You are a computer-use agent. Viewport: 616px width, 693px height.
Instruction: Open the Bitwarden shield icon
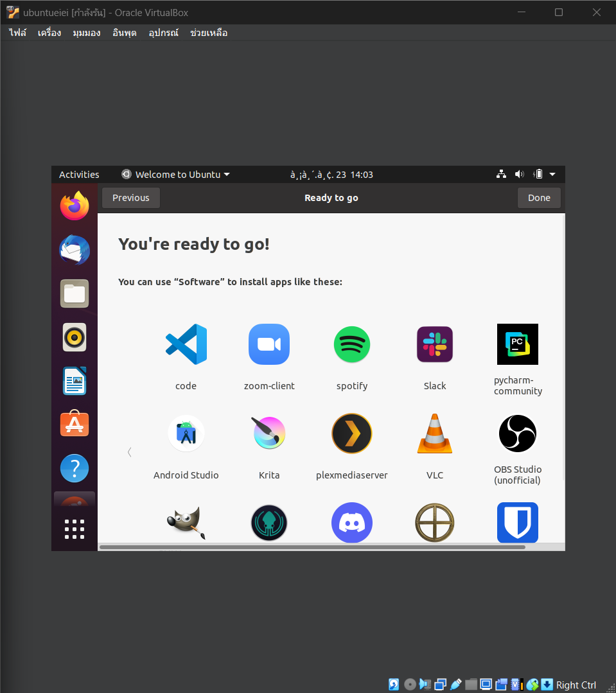[x=517, y=522]
